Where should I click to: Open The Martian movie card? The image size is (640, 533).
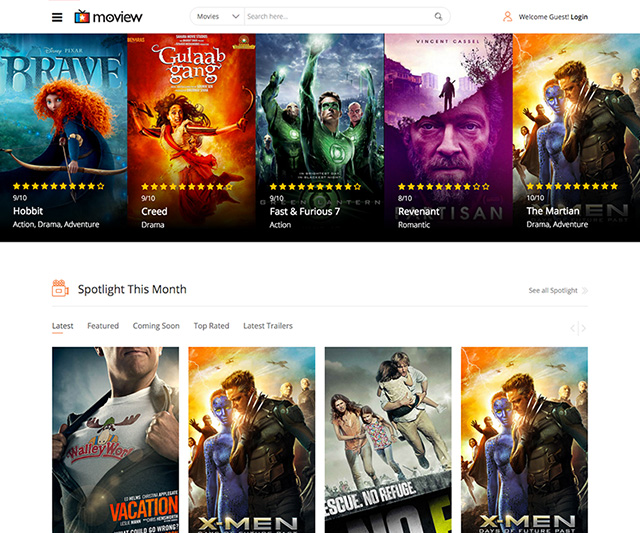[576, 138]
